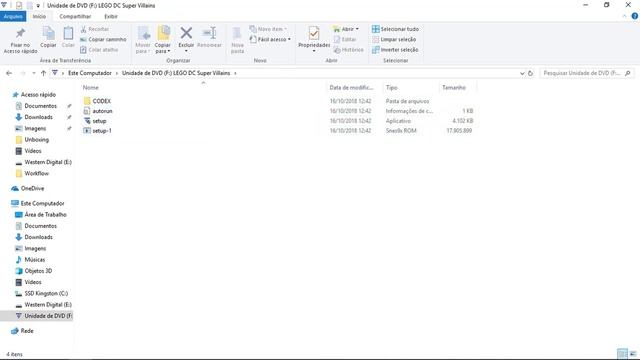This screenshot has height=360, width=640.
Task: Click the Copiar ribbon icon
Action: click(48, 33)
